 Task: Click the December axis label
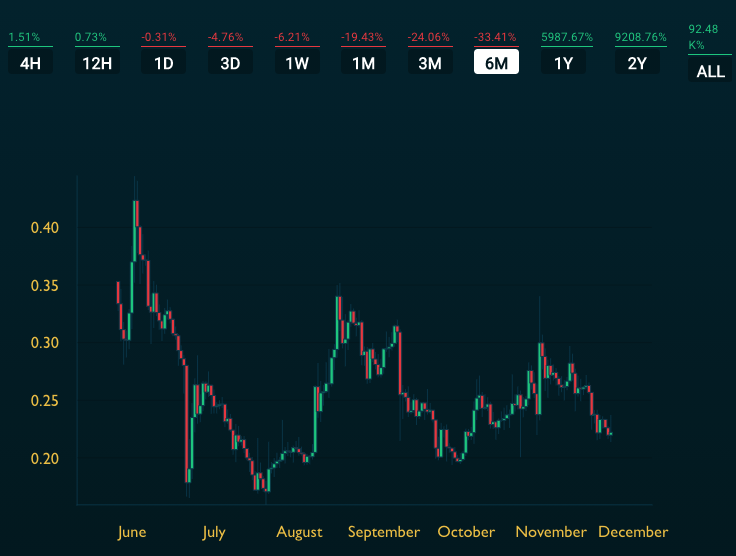coord(633,532)
